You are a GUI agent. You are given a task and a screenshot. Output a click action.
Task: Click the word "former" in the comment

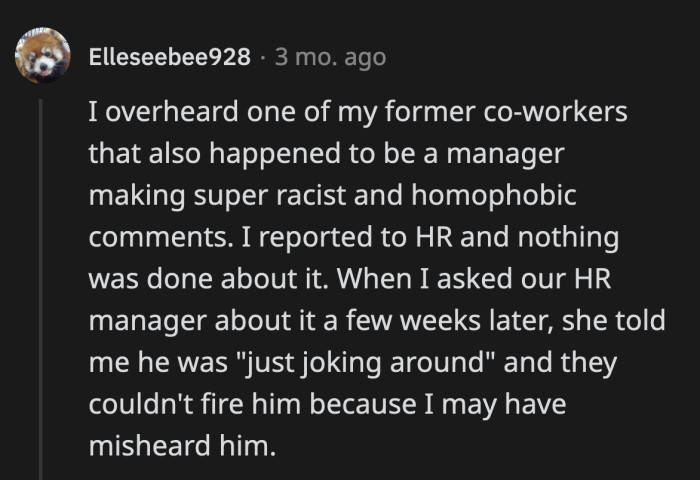point(440,112)
